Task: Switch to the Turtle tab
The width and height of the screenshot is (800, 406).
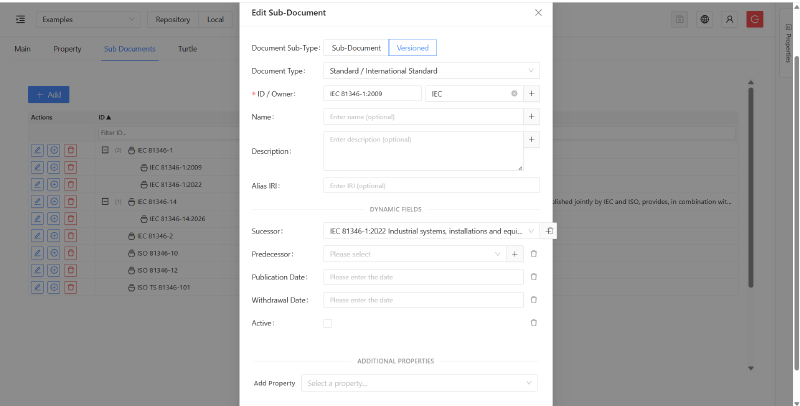Action: (187, 49)
